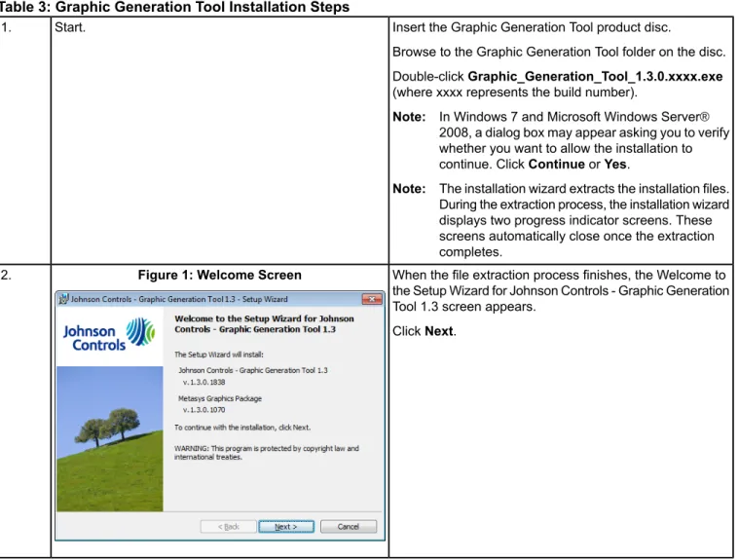Click the hillside tree picture in wizard

110,439
